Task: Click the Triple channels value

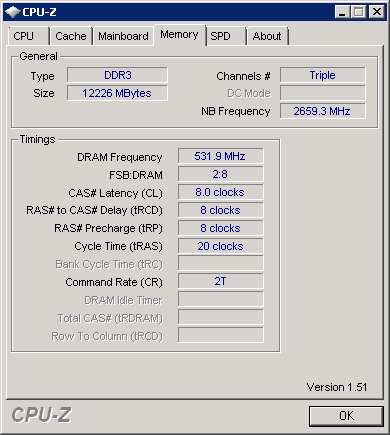Action: 323,75
